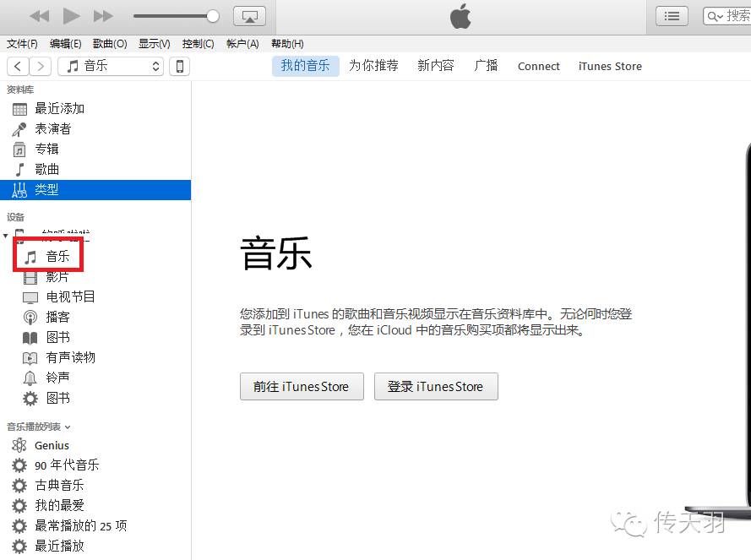Image resolution: width=751 pixels, height=560 pixels.
Task: Click the 电视节目 label text
Action: [70, 297]
